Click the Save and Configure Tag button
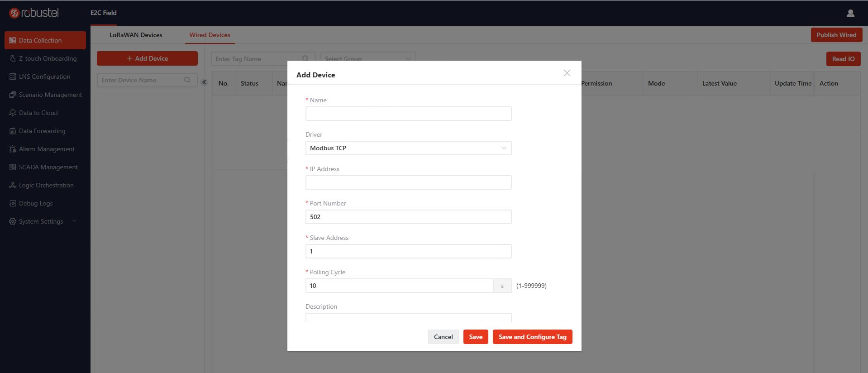The image size is (868, 373). pos(532,337)
